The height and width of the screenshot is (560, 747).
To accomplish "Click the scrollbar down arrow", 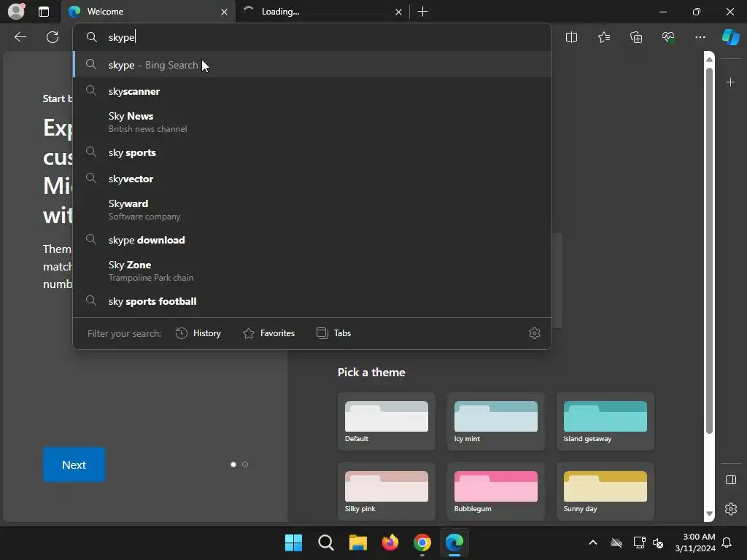I will pyautogui.click(x=709, y=513).
